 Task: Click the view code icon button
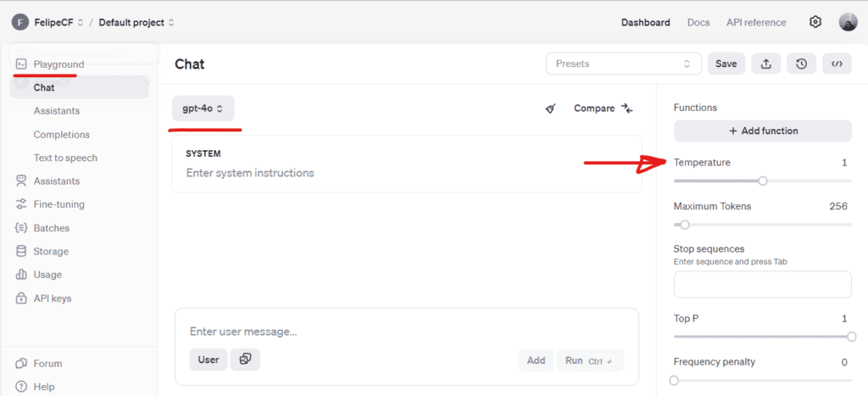point(837,64)
